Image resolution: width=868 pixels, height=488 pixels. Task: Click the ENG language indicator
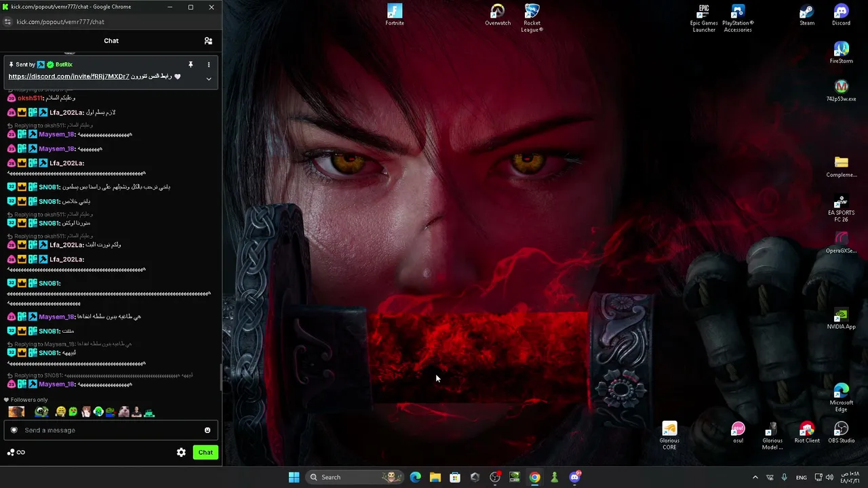pos(801,477)
